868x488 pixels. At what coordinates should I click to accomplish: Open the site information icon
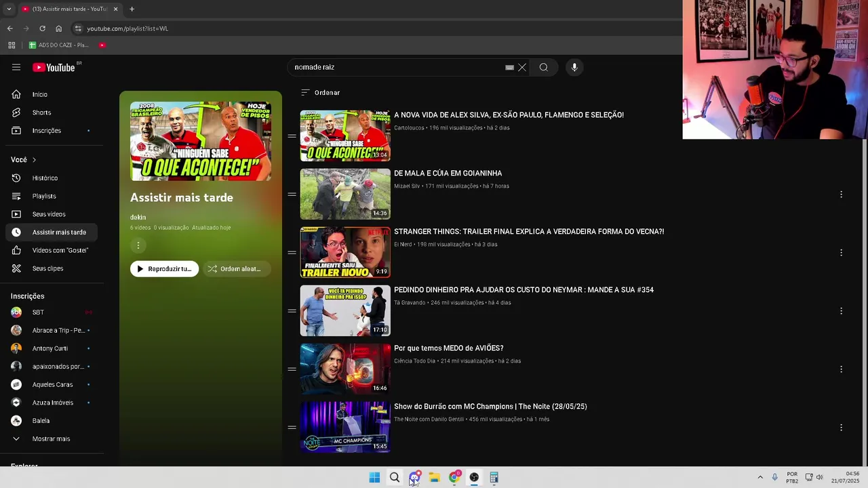pos(78,28)
